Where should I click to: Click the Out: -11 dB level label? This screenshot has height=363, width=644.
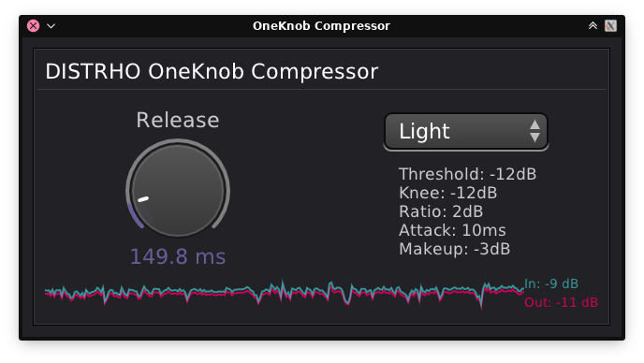click(561, 302)
